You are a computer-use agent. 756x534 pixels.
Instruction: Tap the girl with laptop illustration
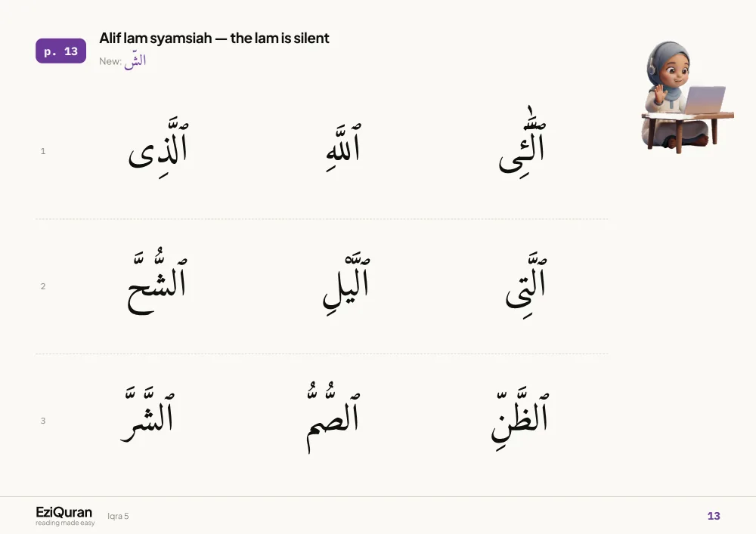[686, 97]
